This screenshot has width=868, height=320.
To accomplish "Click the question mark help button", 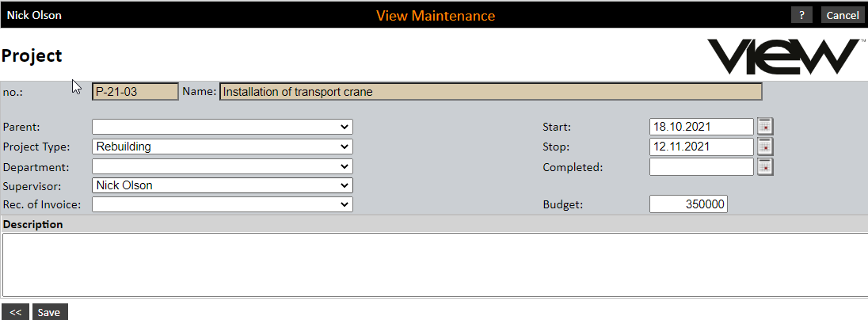I will point(801,15).
